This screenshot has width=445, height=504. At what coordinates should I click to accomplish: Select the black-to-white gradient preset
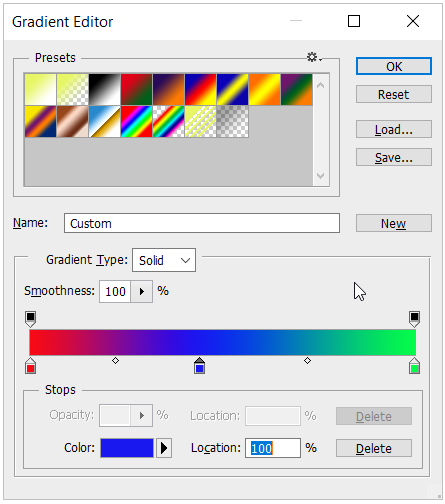[x=105, y=89]
